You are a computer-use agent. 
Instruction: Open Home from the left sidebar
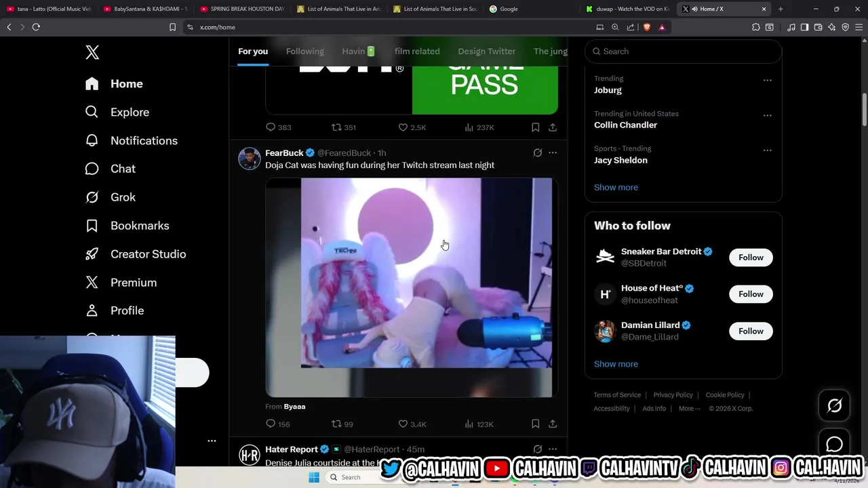[114, 84]
